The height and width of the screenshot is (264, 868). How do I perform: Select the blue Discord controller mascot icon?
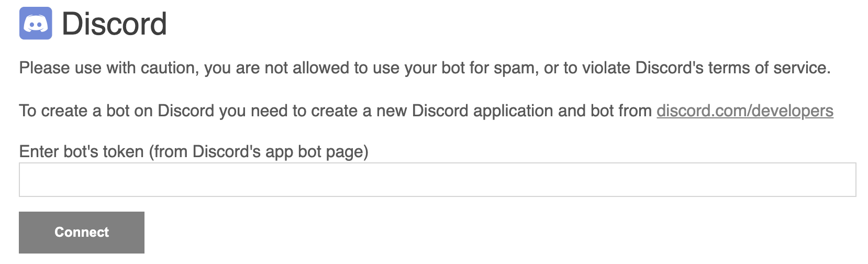pos(36,24)
